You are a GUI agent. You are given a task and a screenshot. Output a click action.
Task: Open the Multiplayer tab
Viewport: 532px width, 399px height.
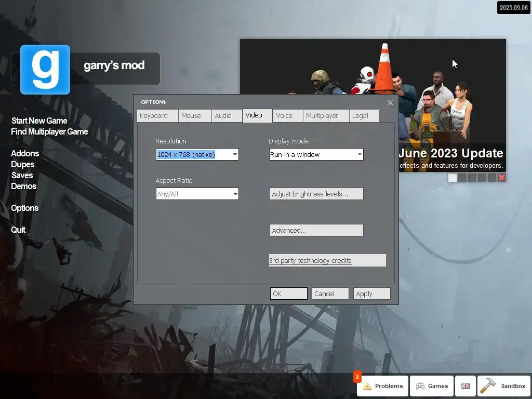click(x=326, y=116)
